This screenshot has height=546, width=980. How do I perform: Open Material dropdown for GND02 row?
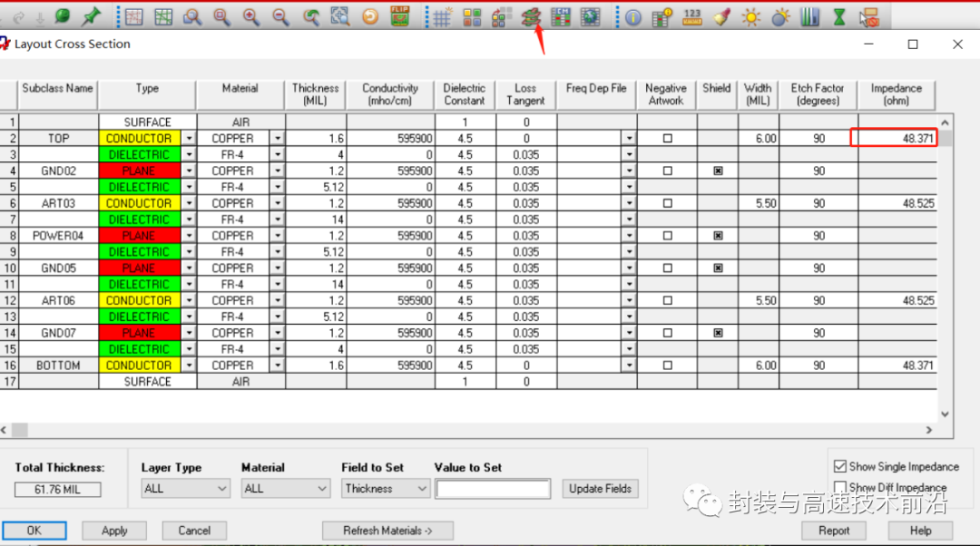(278, 171)
